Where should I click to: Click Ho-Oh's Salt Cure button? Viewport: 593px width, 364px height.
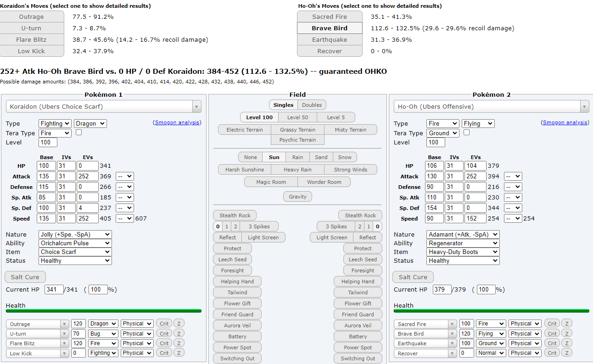coord(413,277)
